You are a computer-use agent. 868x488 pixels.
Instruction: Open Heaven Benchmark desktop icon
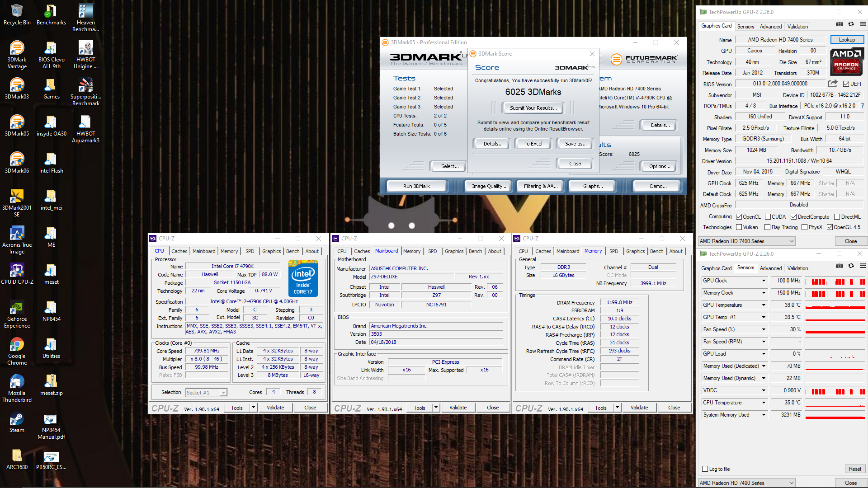(85, 18)
